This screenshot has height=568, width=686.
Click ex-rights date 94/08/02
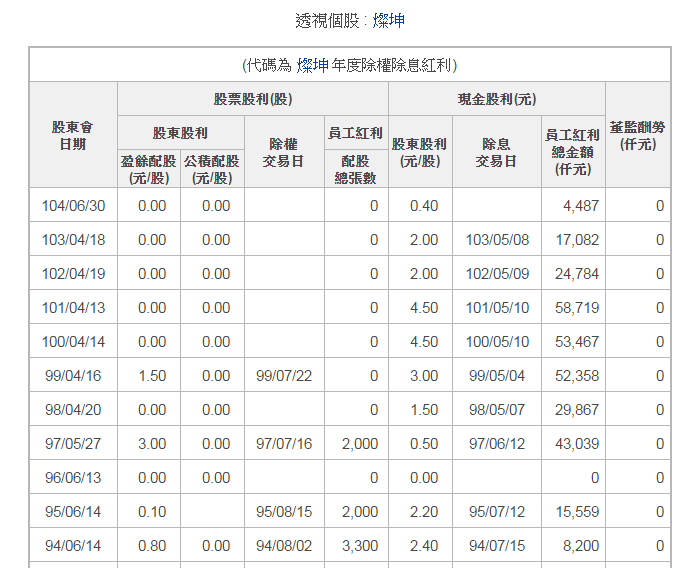(x=284, y=546)
